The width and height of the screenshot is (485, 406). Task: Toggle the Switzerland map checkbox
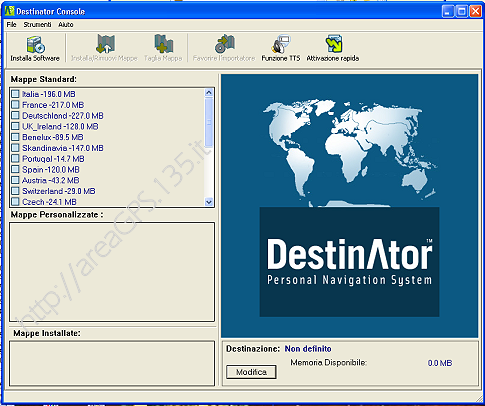(15, 191)
